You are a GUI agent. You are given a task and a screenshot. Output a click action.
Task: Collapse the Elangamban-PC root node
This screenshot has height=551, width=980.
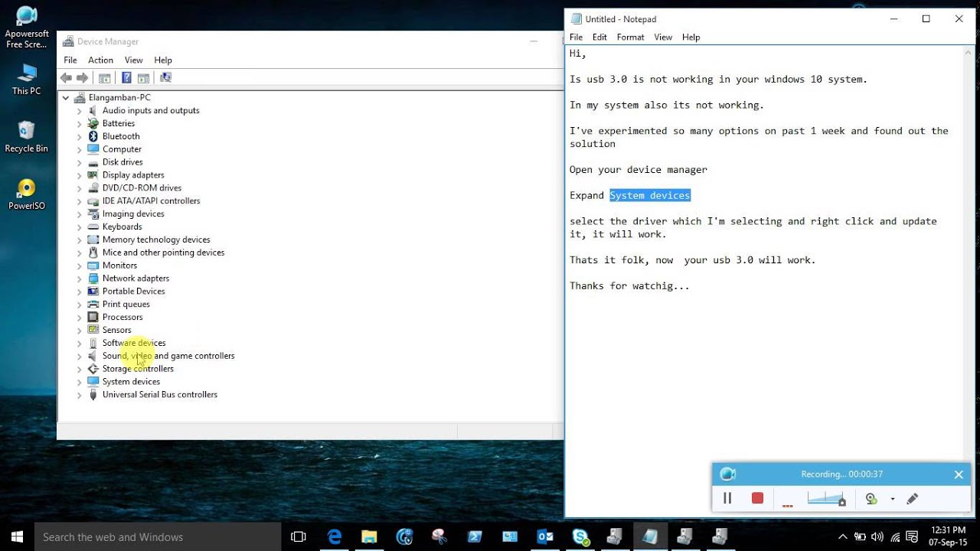(x=66, y=98)
